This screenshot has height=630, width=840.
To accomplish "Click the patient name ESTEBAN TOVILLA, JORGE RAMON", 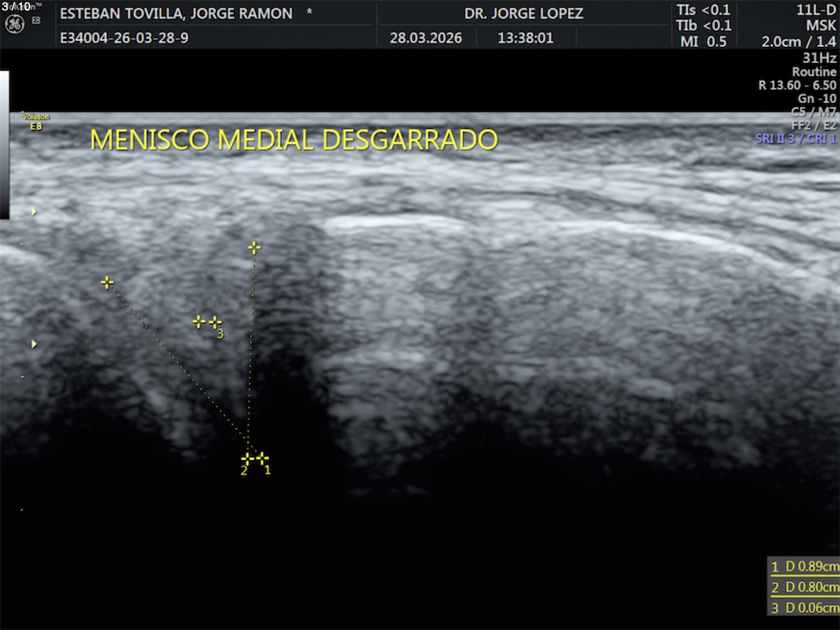I will click(176, 13).
